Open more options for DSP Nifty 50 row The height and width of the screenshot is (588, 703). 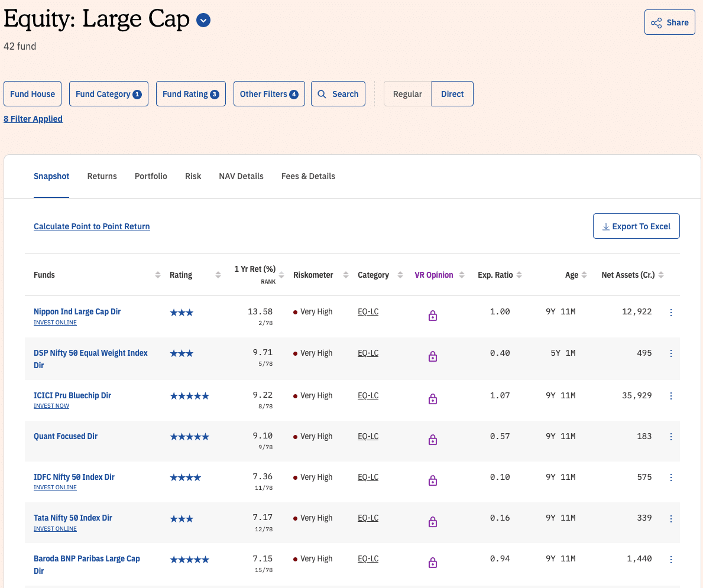[x=670, y=353]
